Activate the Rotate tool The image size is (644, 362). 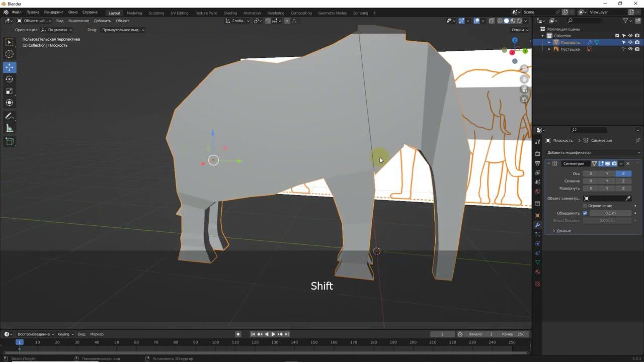9,79
